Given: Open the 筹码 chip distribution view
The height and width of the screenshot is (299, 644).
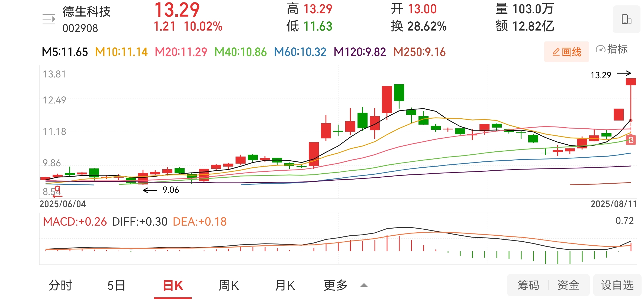Looking at the screenshot, I should tap(528, 285).
